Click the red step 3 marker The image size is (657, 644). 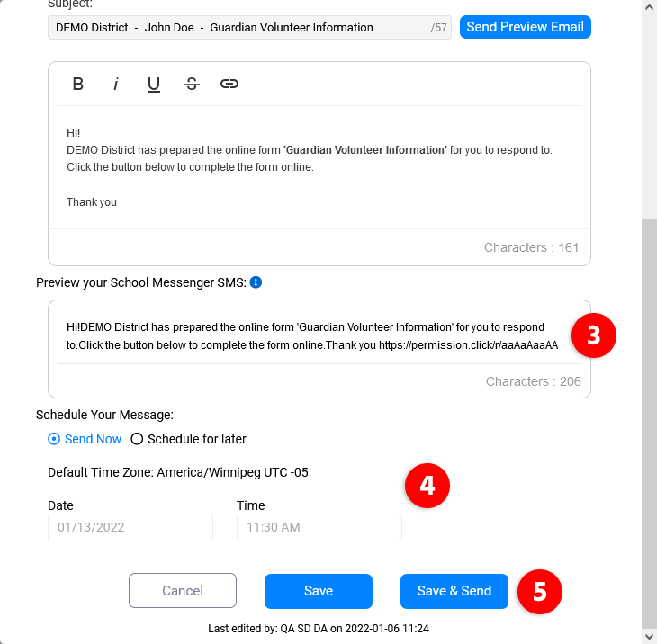[593, 335]
